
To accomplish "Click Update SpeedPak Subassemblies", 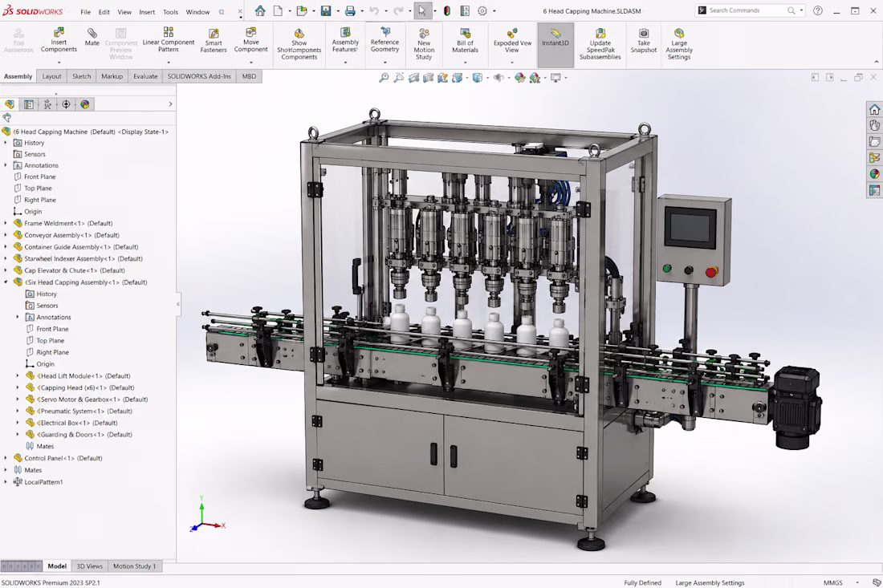I will pyautogui.click(x=600, y=44).
